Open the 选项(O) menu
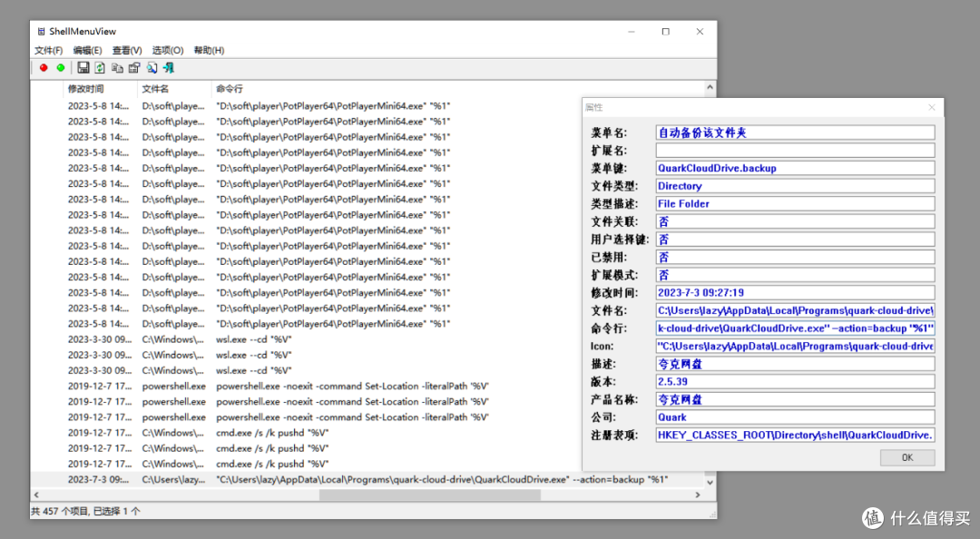This screenshot has width=980, height=539. coord(168,50)
